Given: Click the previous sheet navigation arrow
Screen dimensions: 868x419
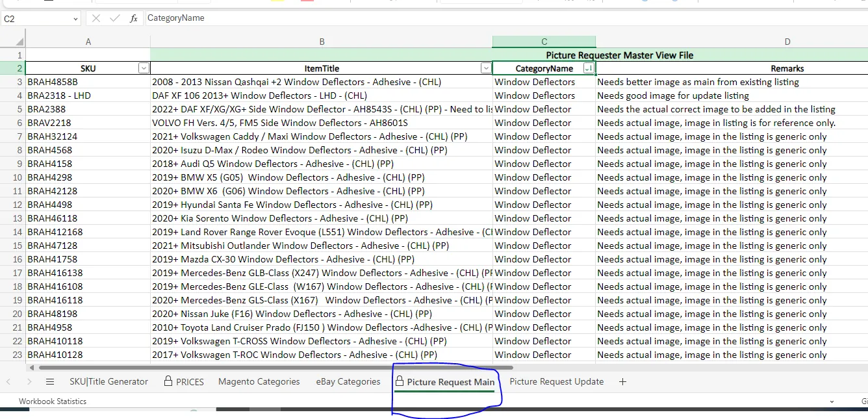Looking at the screenshot, I should click(8, 381).
